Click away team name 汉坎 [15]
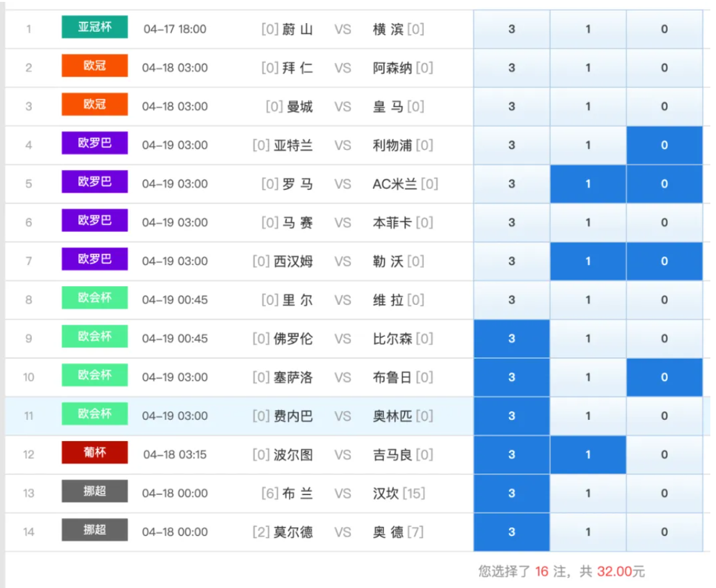 coord(398,494)
